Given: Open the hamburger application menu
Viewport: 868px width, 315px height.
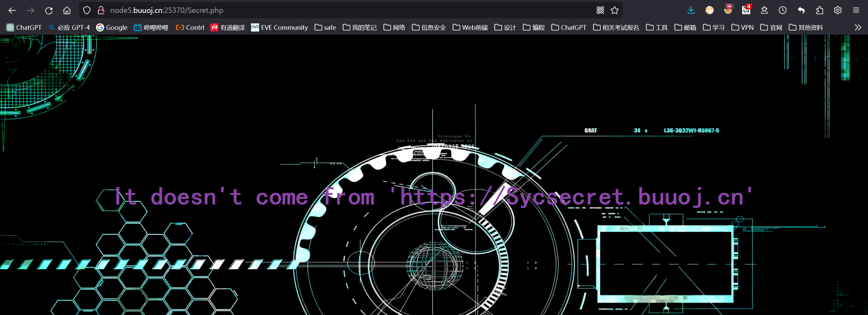Looking at the screenshot, I should coord(856,10).
